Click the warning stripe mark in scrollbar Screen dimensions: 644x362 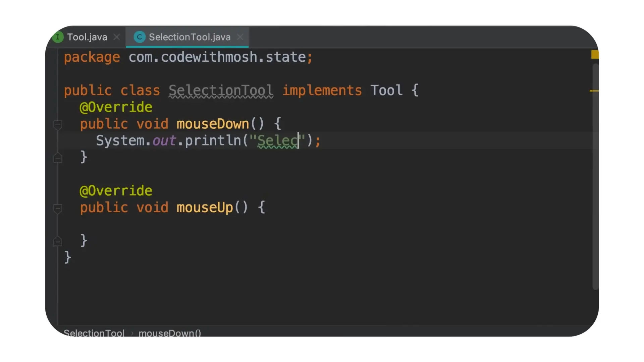pos(594,90)
